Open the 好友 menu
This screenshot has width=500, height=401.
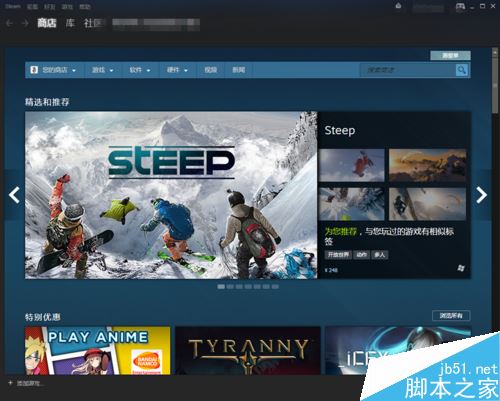pos(50,7)
